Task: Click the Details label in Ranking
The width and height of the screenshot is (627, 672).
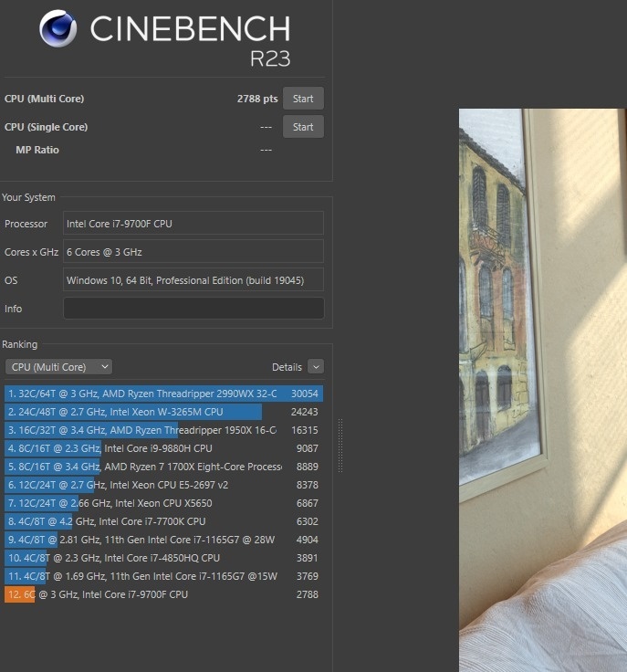Action: (287, 367)
